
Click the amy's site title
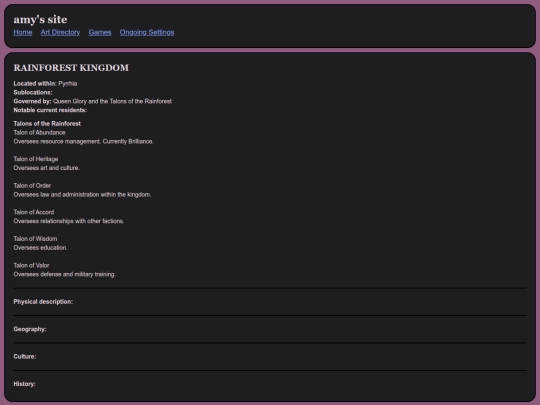pos(40,20)
